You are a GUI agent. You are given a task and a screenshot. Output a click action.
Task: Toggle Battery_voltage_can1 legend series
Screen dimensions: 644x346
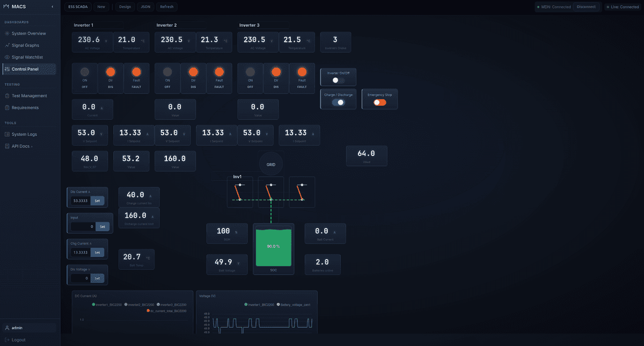(294, 304)
